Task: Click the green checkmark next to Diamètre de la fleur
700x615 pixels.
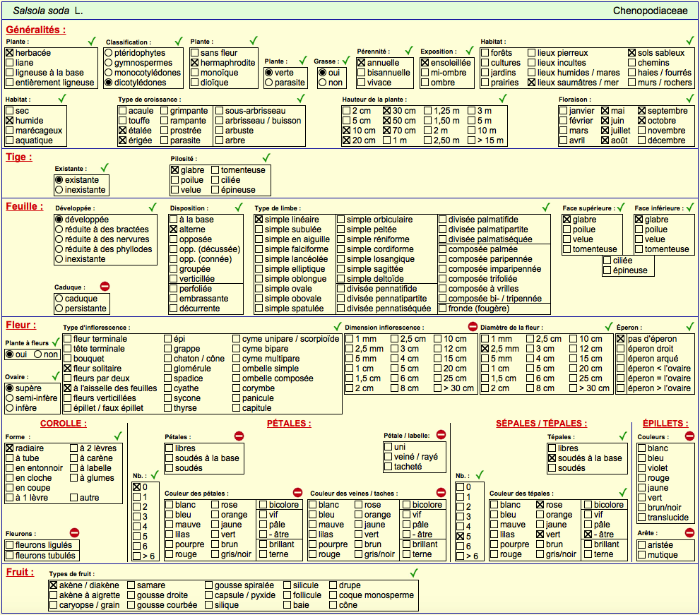Action: pos(609,326)
